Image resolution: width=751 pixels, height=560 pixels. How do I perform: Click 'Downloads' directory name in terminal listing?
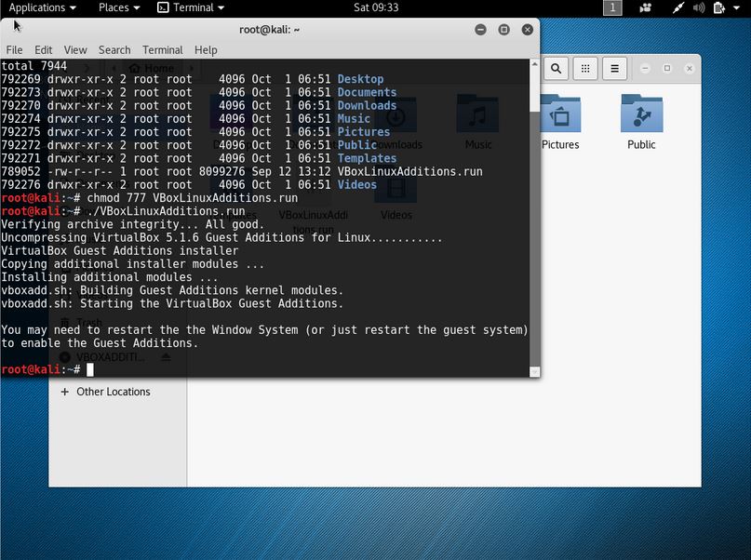[x=367, y=105]
